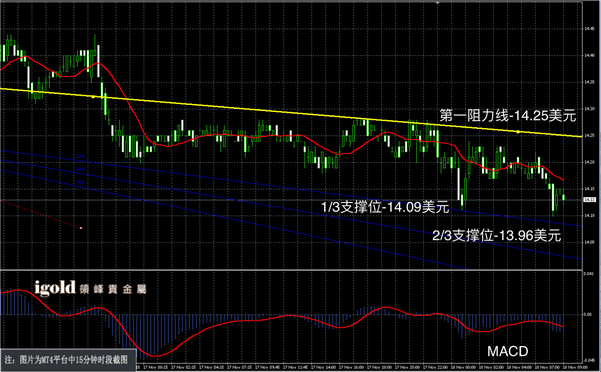The height and width of the screenshot is (372, 601).
Task: Click the 14.05 price axis label
Action: pos(589,242)
